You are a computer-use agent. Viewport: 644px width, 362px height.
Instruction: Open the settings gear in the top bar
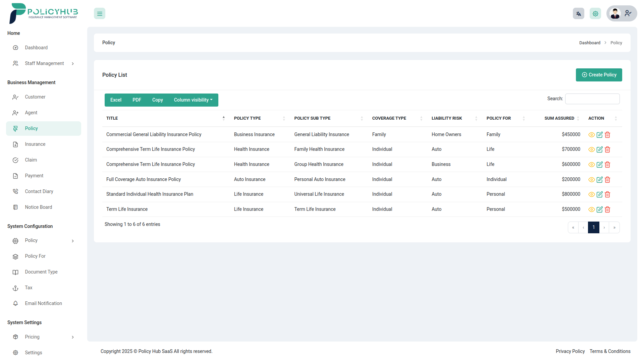click(x=595, y=13)
